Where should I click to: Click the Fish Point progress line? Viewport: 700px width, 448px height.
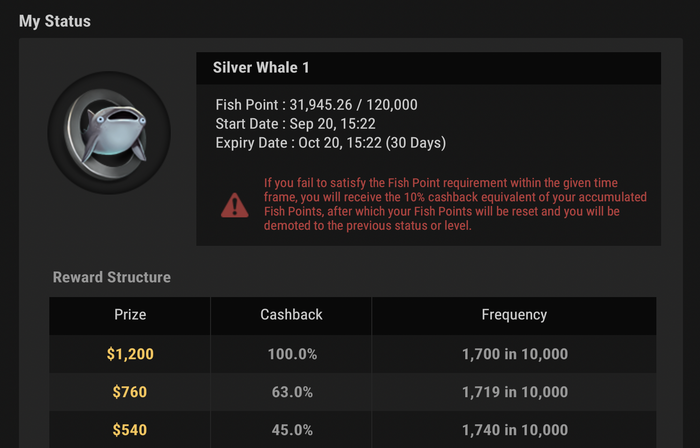tap(316, 105)
